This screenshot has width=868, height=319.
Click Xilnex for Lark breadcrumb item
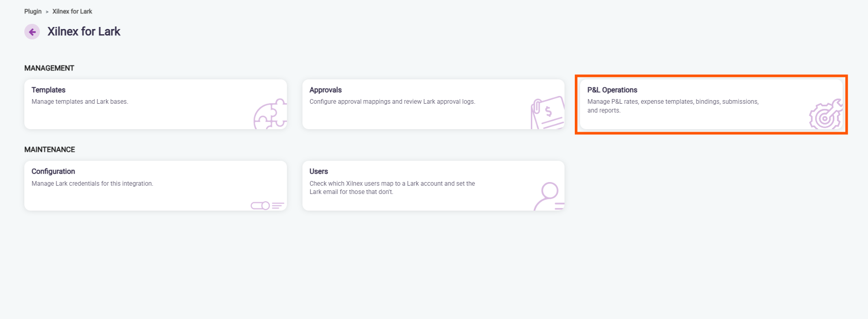click(72, 11)
